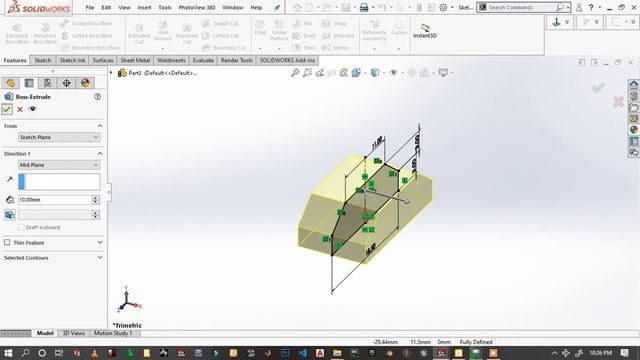The width and height of the screenshot is (640, 360).
Task: Open the taskbar clock showing 10:26 PM
Action: (600, 353)
